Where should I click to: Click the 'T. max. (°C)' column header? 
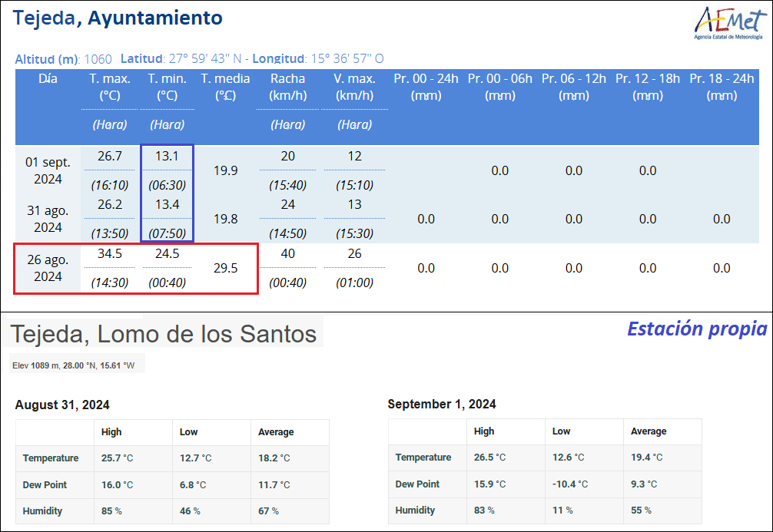point(110,87)
